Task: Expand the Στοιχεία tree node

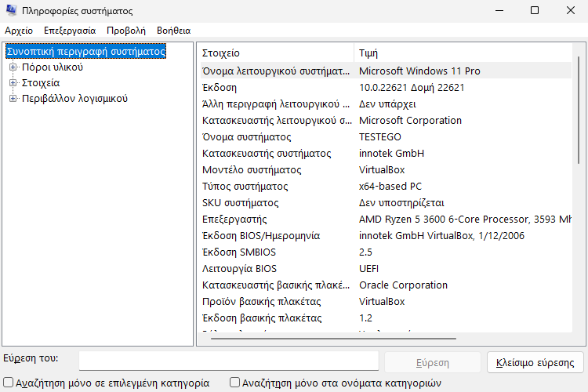Action: pyautogui.click(x=13, y=83)
